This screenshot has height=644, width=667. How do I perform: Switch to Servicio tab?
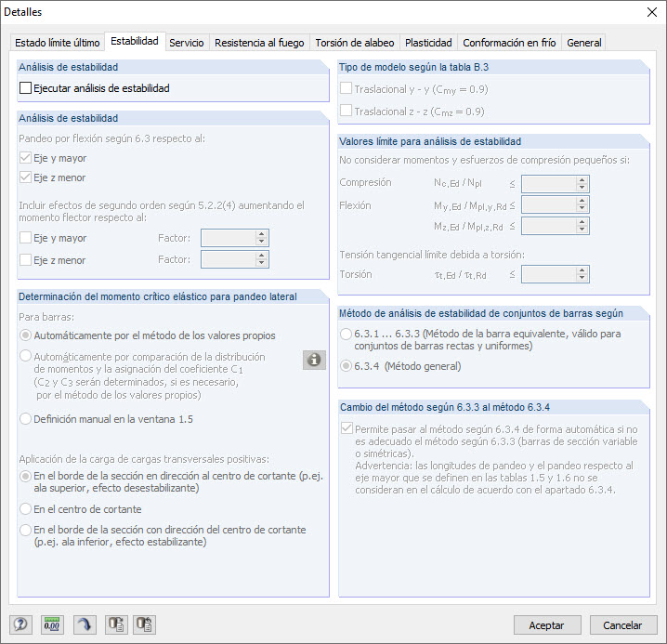(187, 43)
